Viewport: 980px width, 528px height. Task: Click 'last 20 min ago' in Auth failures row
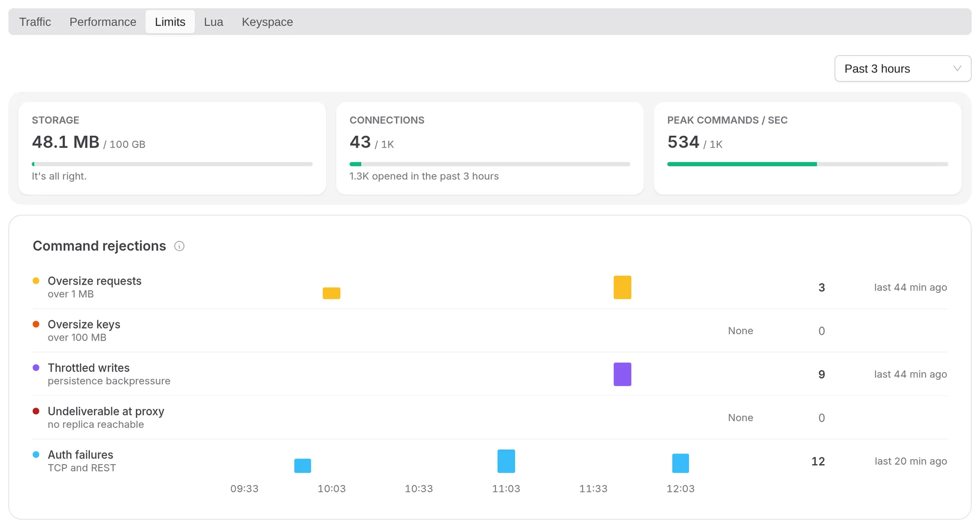click(911, 461)
